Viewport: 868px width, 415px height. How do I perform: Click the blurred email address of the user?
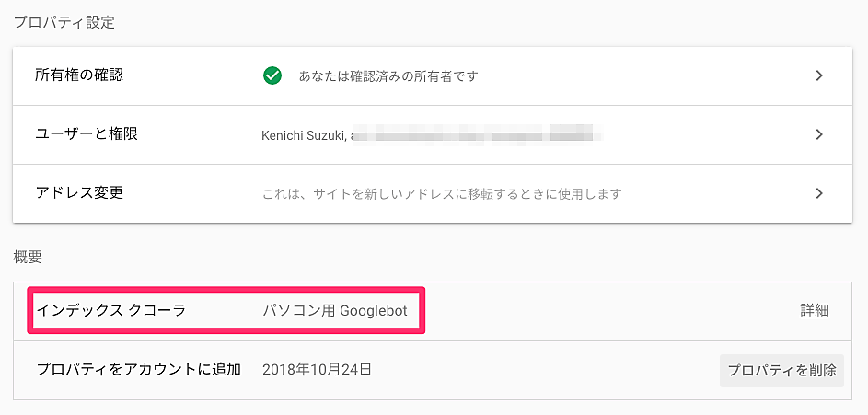479,135
